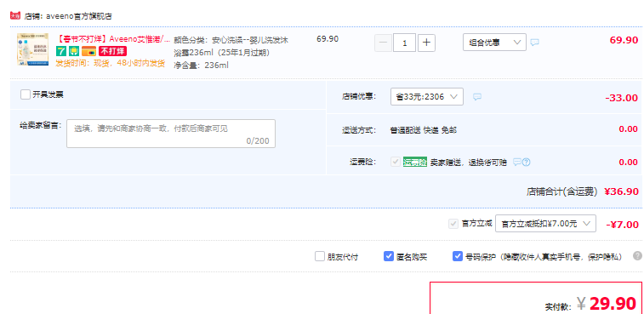The height and width of the screenshot is (314, 644).
Task: Open the Aveeno艾惟诺 product title link
Action: point(112,39)
